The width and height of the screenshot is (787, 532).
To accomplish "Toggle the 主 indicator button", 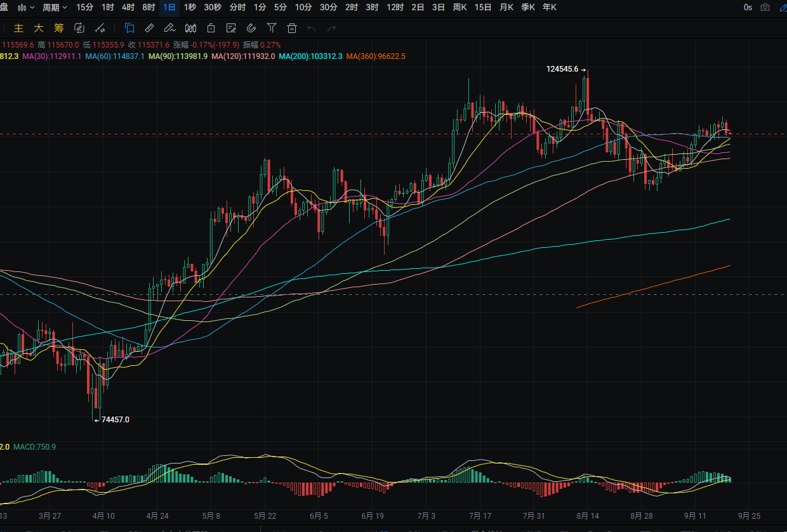I will [18, 28].
